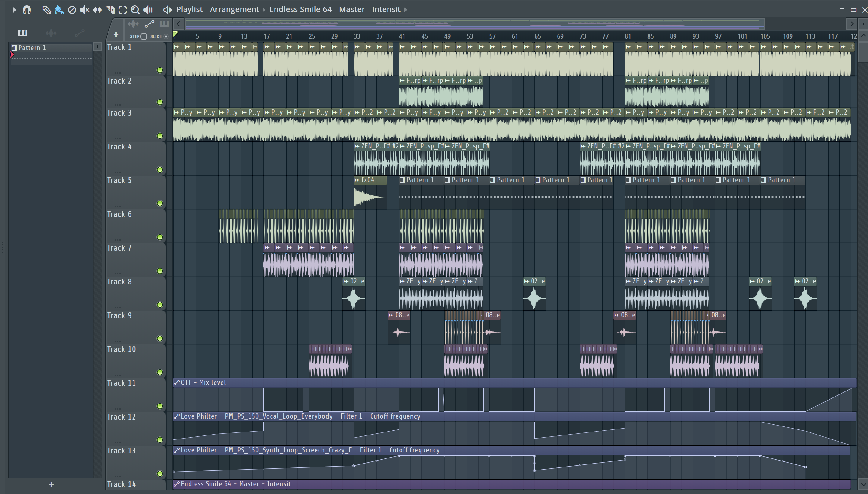The image size is (868, 494).
Task: Mute Track 2 via its green LED
Action: click(160, 102)
